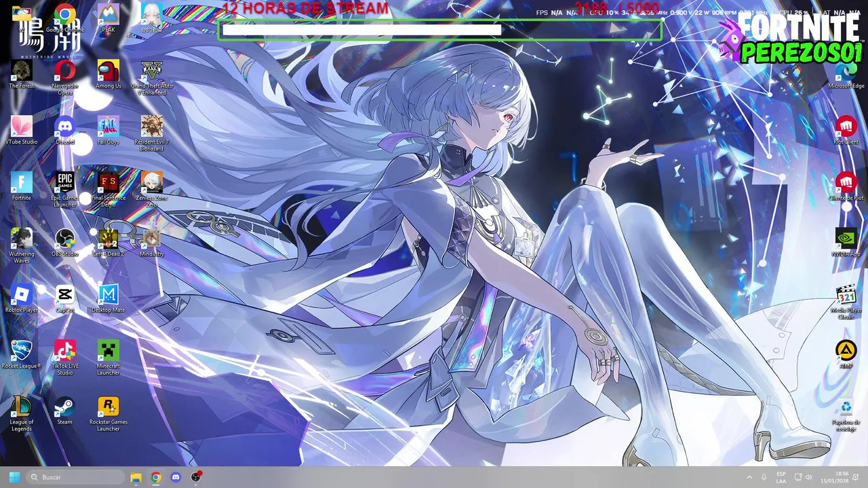Click the taskbar Buscar search box
Image resolution: width=868 pixels, height=488 pixels.
[75, 477]
